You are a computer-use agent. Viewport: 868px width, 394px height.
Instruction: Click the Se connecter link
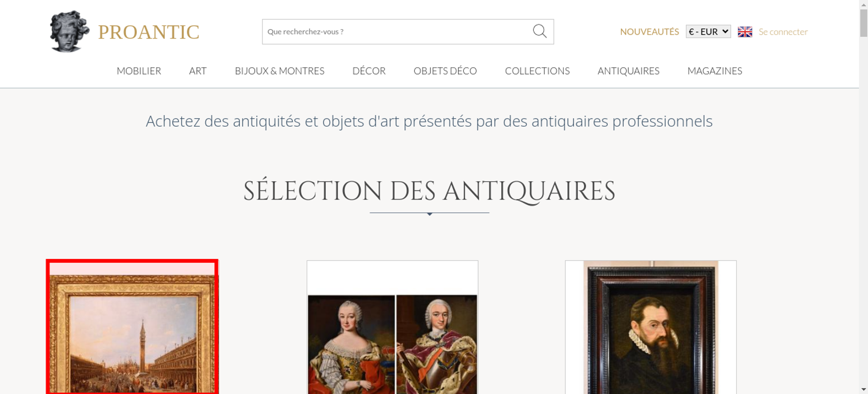tap(783, 32)
